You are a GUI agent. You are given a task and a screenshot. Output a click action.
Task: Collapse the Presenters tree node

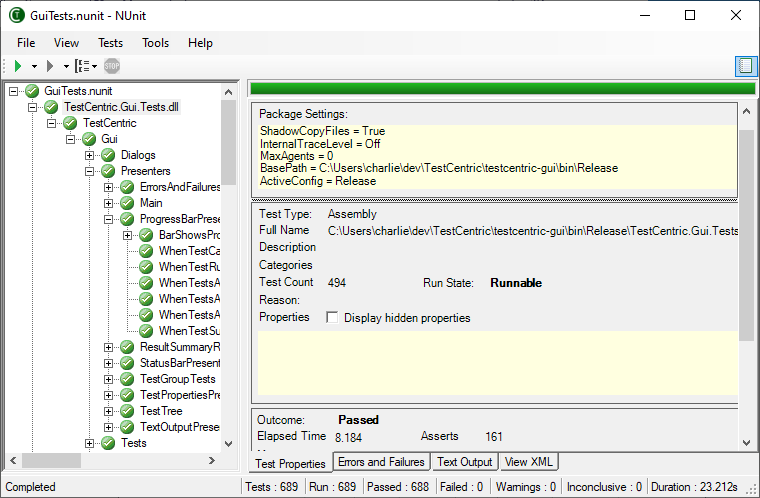click(90, 171)
